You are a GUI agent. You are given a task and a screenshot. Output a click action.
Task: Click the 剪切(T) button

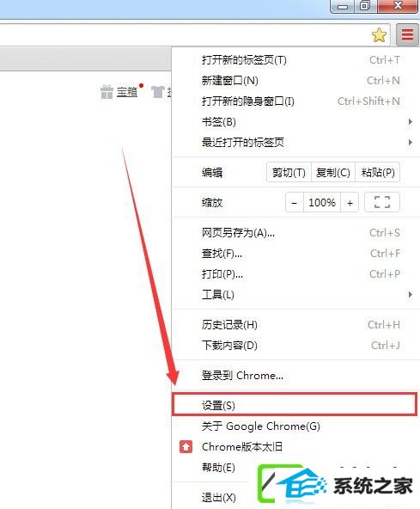(289, 172)
